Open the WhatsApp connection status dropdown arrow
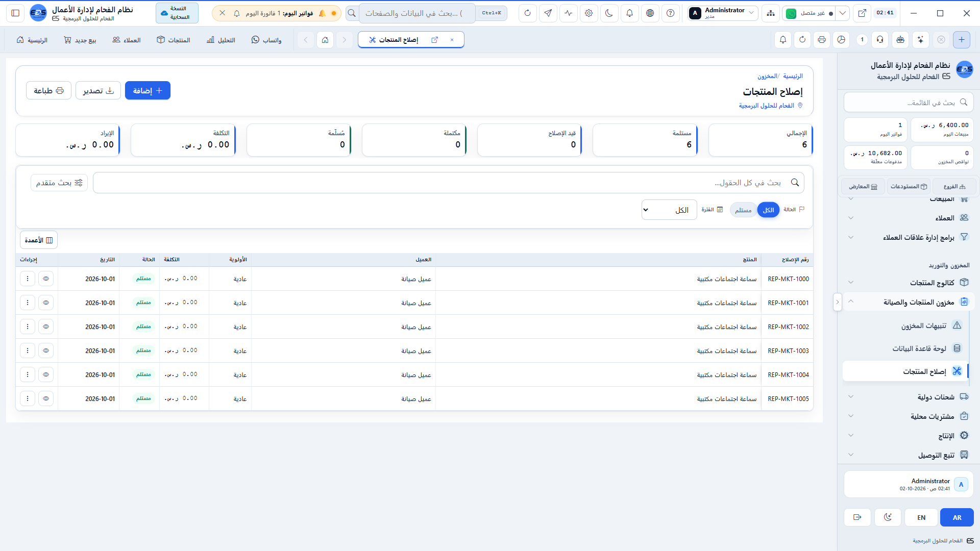Image resolution: width=980 pixels, height=551 pixels. [843, 13]
